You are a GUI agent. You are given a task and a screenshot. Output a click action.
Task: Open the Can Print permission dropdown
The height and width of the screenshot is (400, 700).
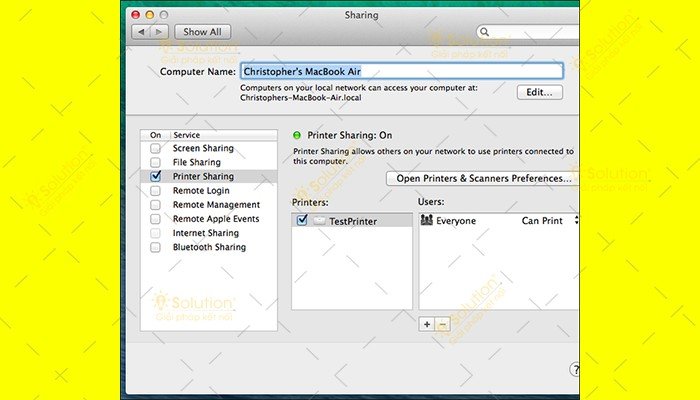(x=574, y=221)
